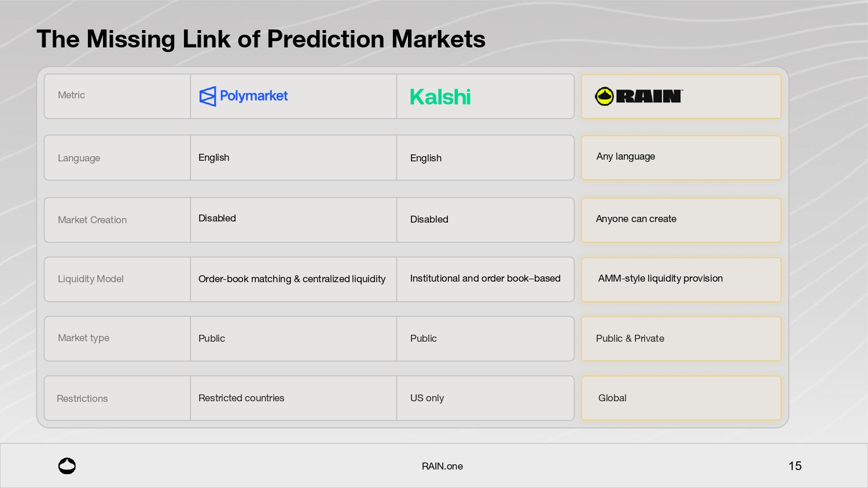Viewport: 868px width, 488px height.
Task: Click the page number 15
Action: click(x=795, y=466)
